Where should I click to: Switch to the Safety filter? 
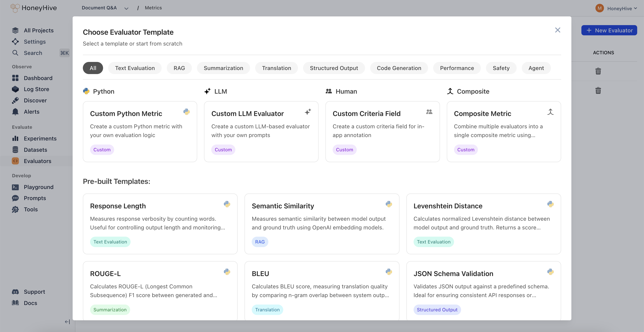501,68
